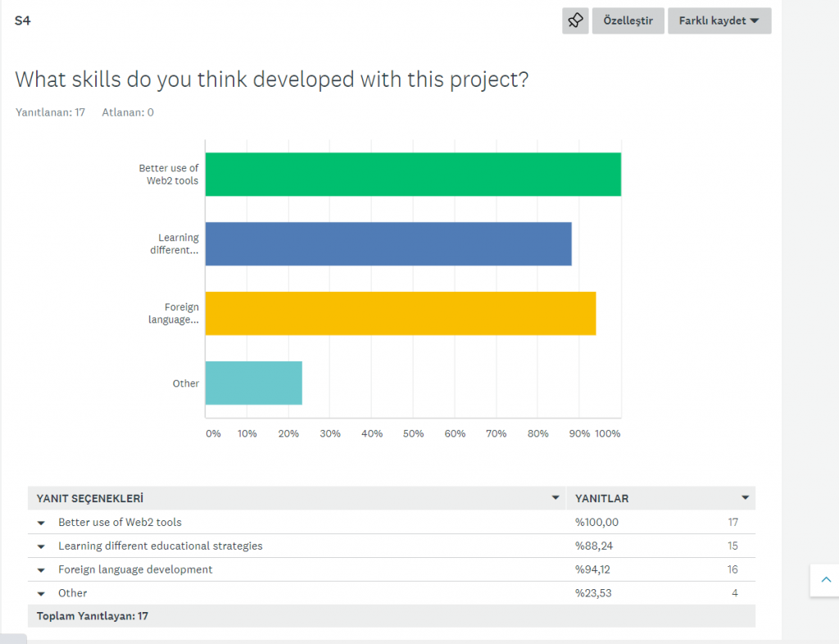Expand the Foreign language development row
Image resolution: width=839 pixels, height=644 pixels.
pos(41,570)
